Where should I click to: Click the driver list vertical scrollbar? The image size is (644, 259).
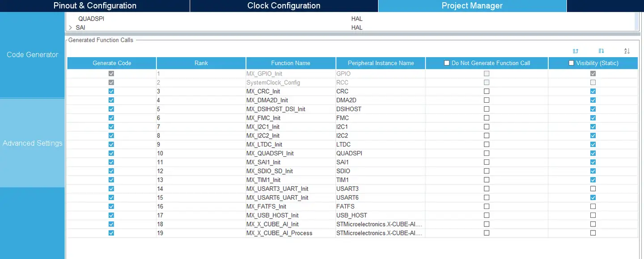click(637, 21)
